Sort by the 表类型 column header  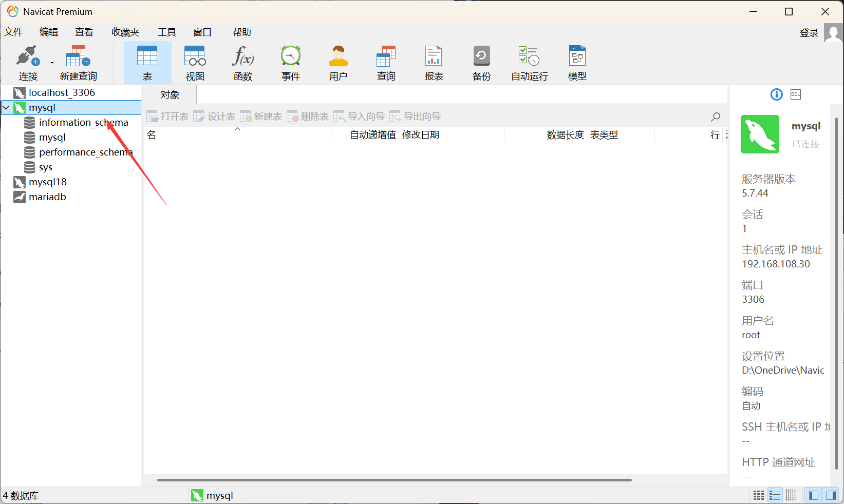pyautogui.click(x=621, y=135)
